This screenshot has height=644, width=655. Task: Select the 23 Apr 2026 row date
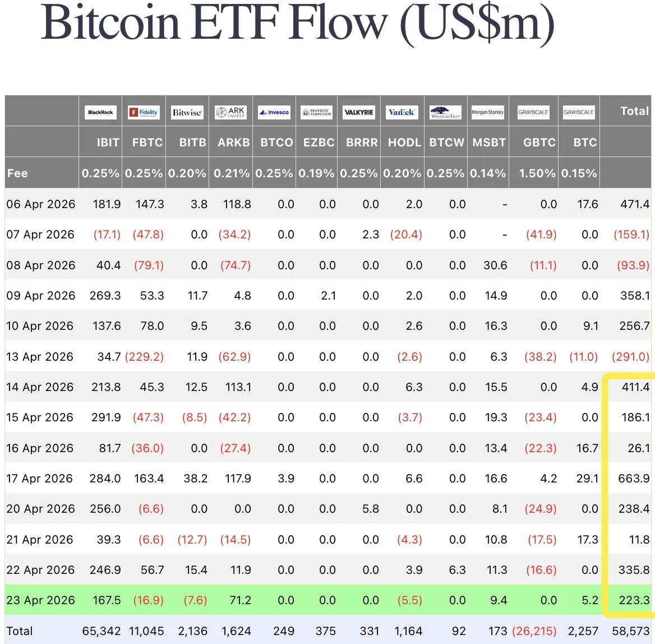pos(40,600)
